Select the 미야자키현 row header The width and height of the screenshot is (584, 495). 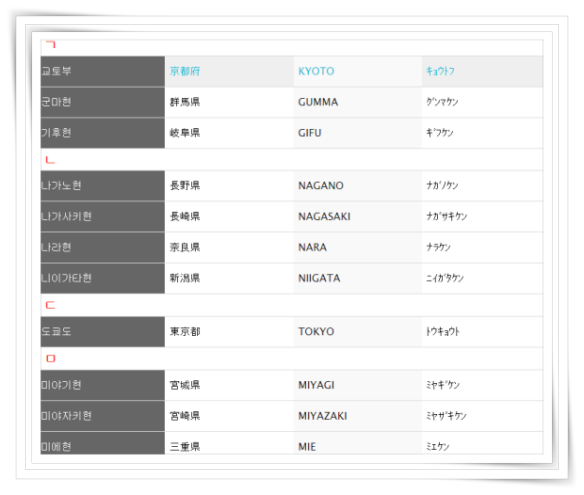click(x=102, y=416)
